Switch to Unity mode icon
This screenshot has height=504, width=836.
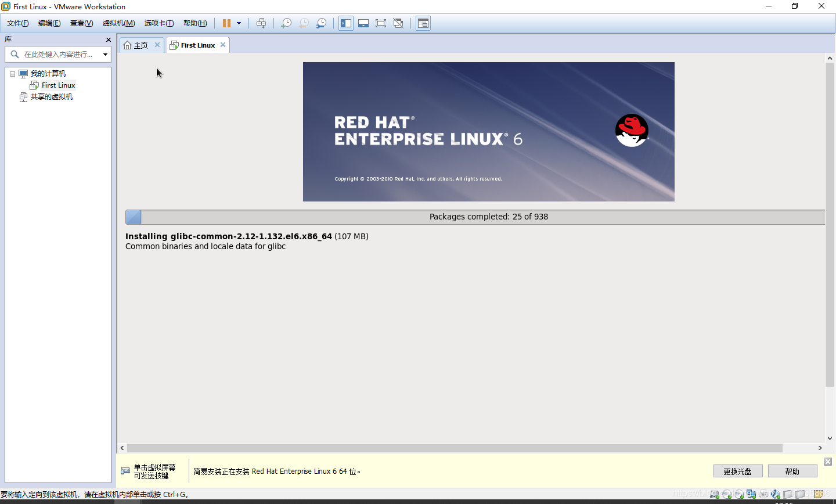pyautogui.click(x=398, y=23)
